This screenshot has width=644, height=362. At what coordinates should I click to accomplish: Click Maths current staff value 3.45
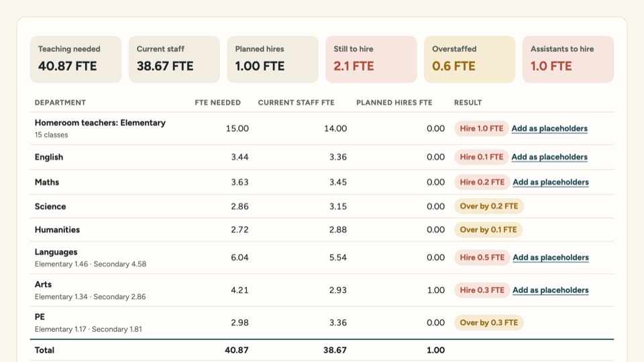click(338, 182)
